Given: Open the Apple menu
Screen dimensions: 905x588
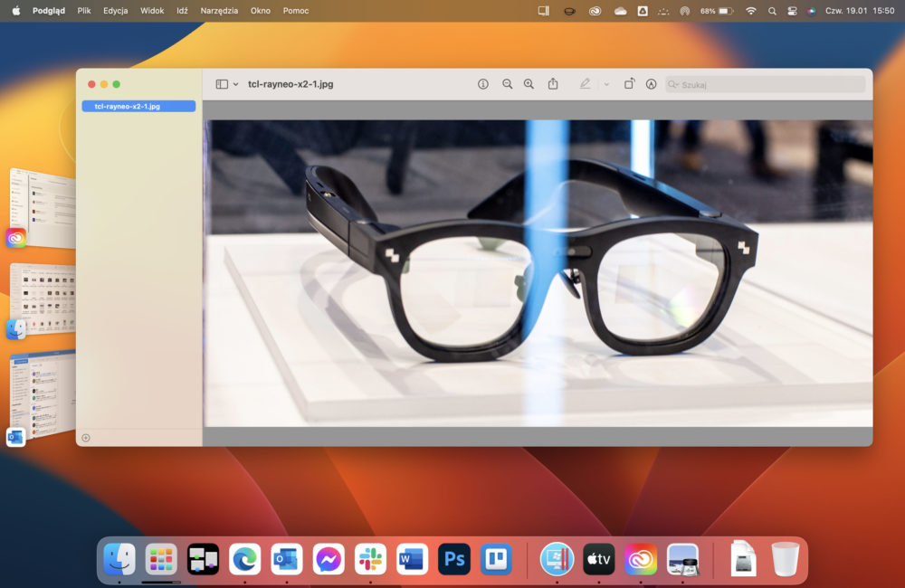Looking at the screenshot, I should tap(16, 10).
